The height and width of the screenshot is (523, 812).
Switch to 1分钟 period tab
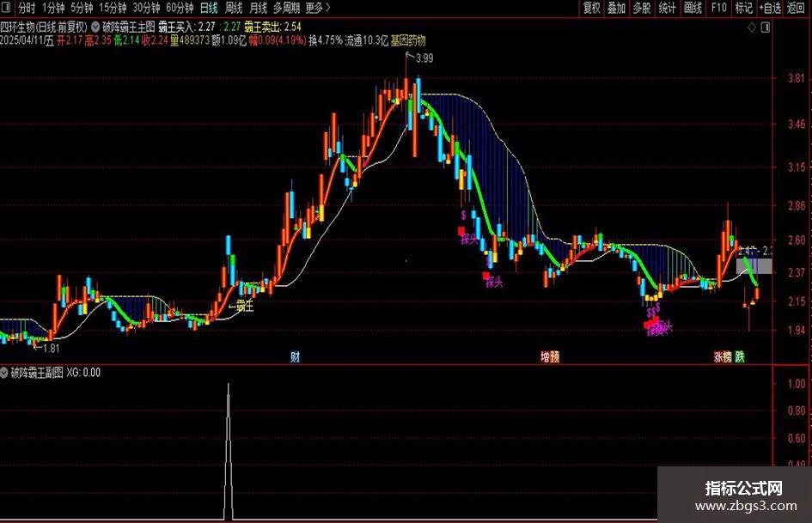(53, 8)
